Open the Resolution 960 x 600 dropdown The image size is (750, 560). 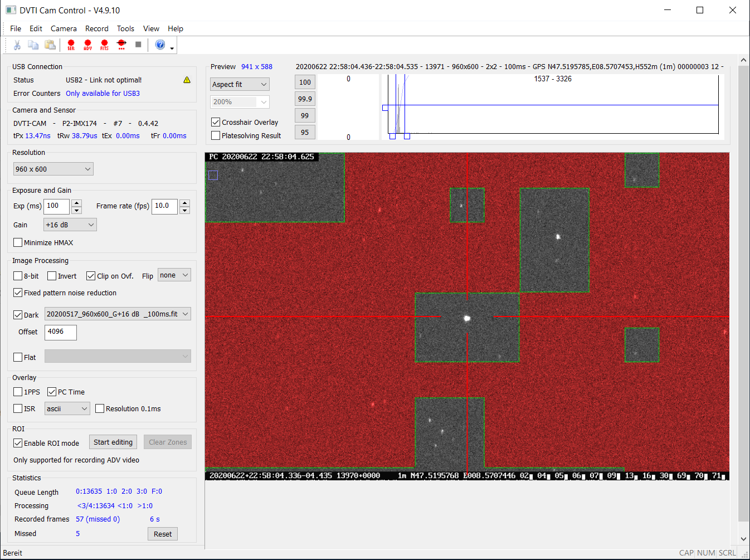(53, 169)
